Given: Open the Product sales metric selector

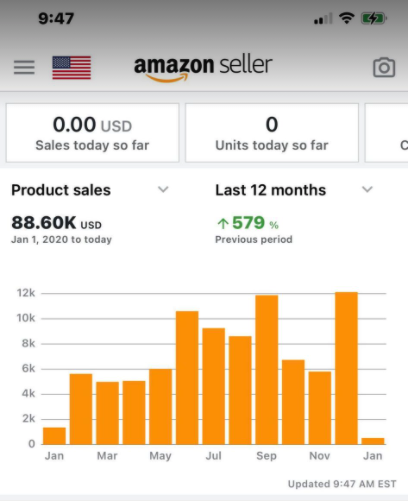Looking at the screenshot, I should [x=90, y=190].
